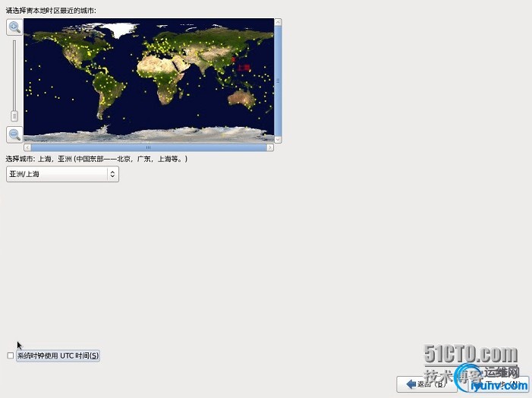Click the 返回 back button

point(427,384)
